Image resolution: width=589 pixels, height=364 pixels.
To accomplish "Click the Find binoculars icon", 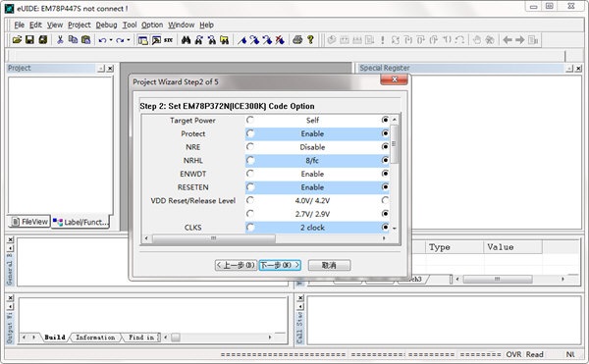I will [x=186, y=40].
